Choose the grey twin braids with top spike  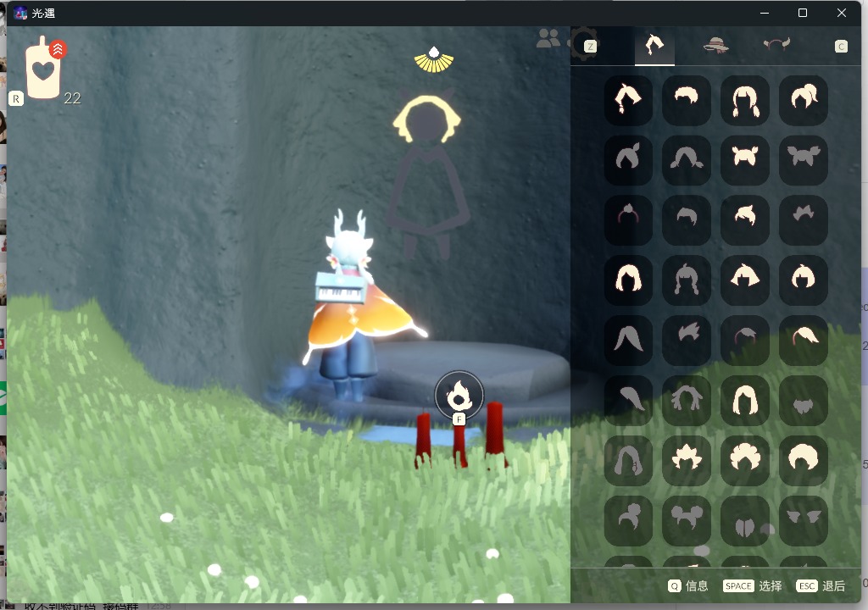pos(687,280)
